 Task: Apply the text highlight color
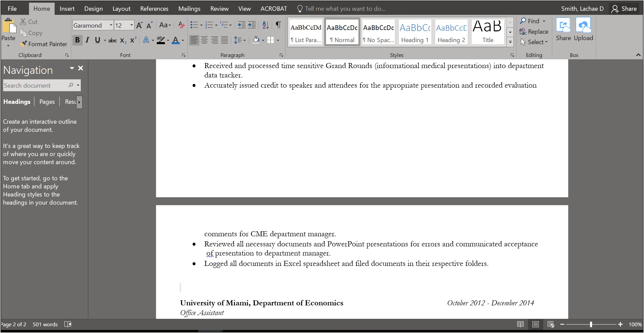click(x=161, y=40)
